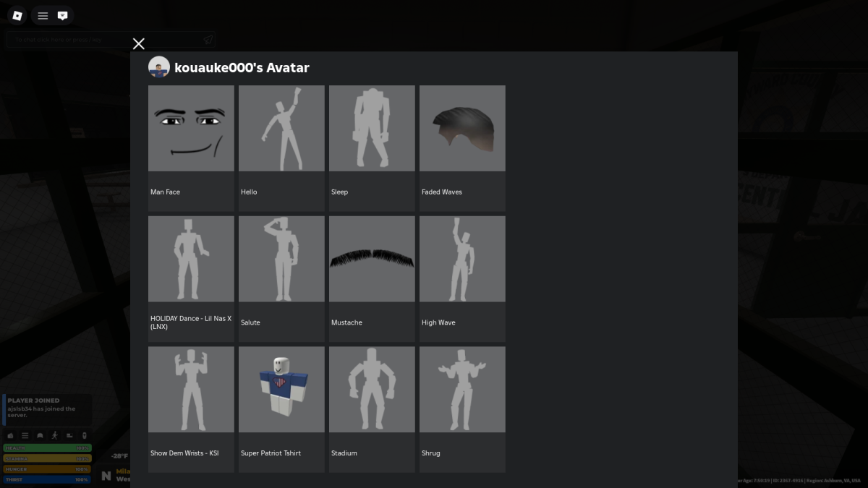Select Show Dem Wrists - KSI emote

click(x=191, y=390)
